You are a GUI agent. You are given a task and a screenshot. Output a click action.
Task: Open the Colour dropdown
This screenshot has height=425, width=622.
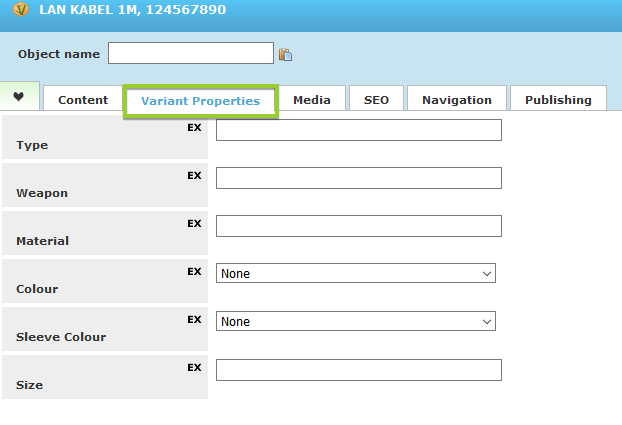pyautogui.click(x=356, y=273)
